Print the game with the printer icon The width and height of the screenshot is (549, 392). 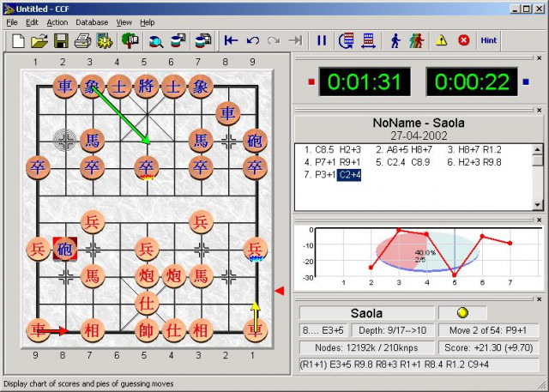[82, 40]
